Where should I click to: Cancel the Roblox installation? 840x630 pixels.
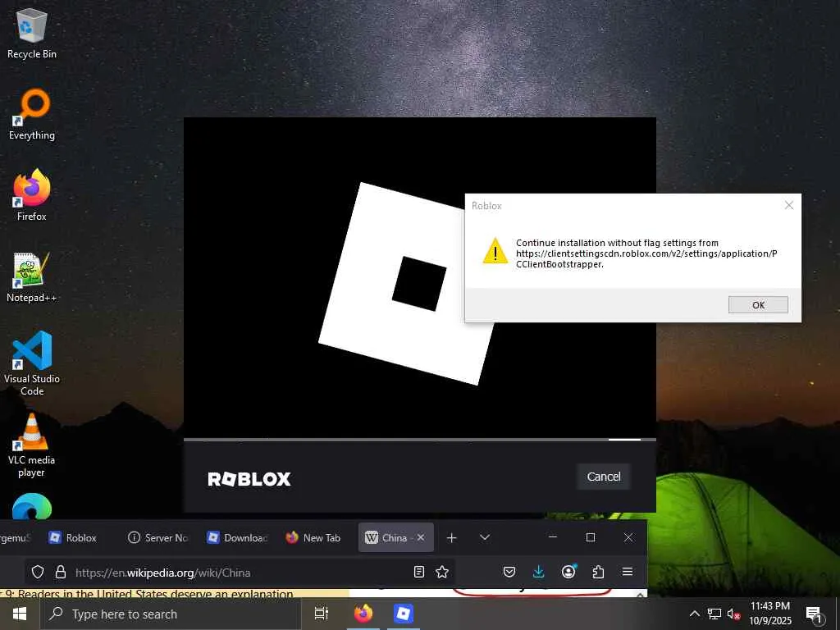(x=603, y=477)
